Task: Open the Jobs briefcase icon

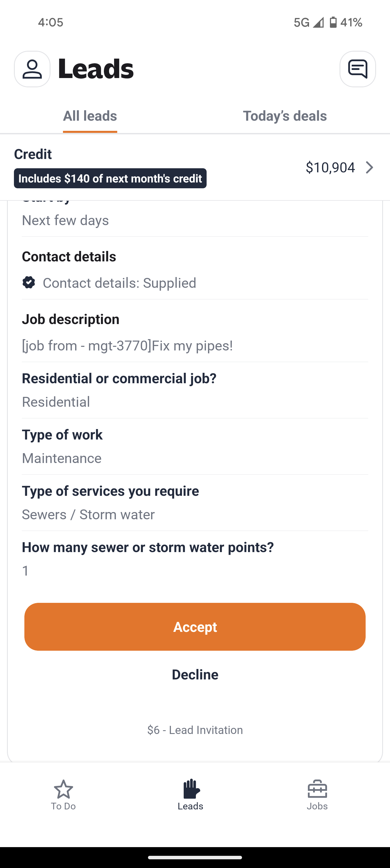Action: point(317,789)
